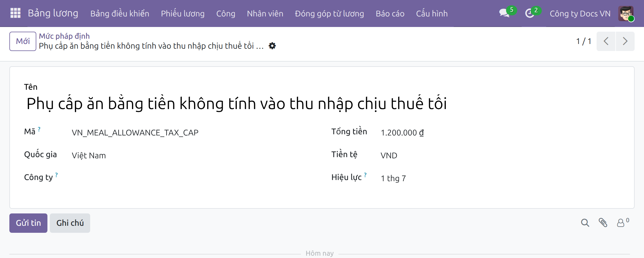Search messages with magnifier icon in chatter
This screenshot has height=258, width=644.
pos(585,223)
